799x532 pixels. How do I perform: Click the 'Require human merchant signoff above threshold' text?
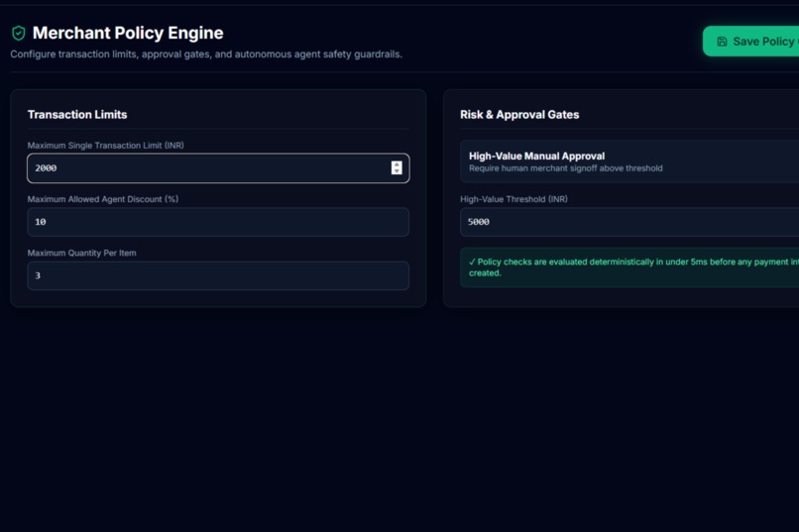click(566, 168)
